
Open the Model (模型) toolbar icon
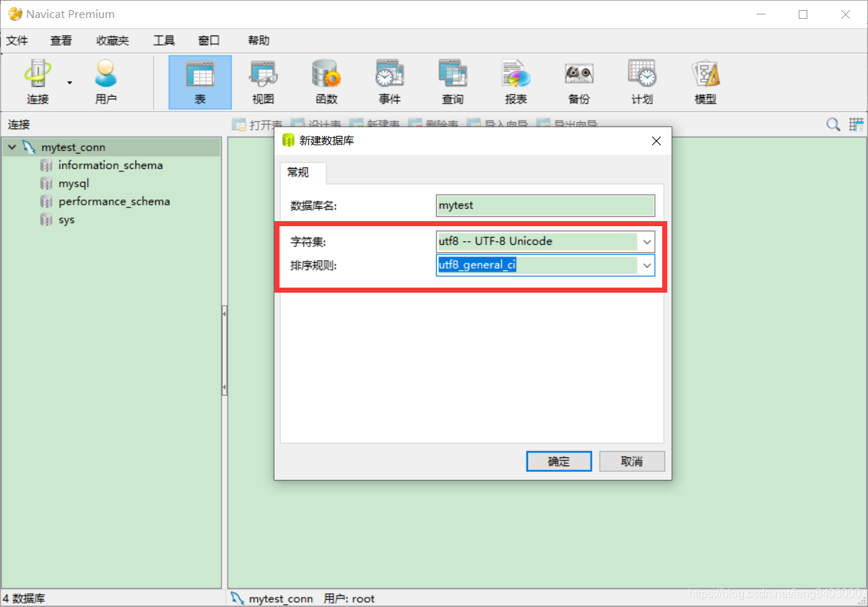point(706,82)
